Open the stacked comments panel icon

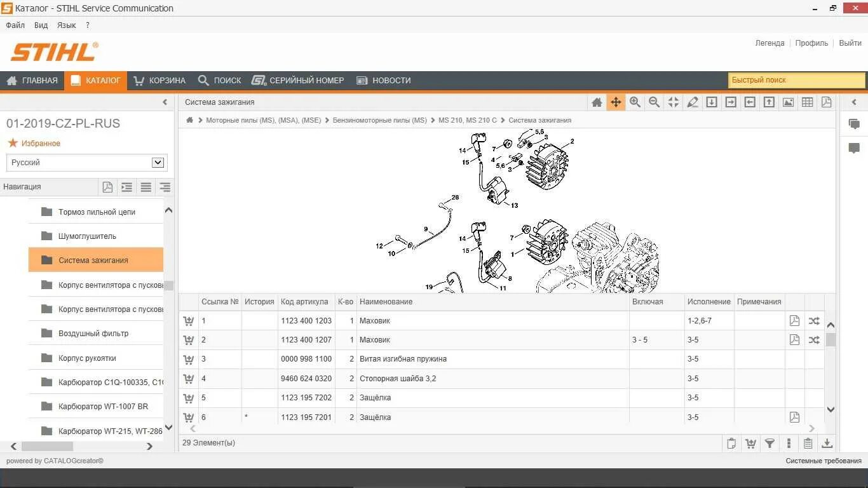(854, 125)
